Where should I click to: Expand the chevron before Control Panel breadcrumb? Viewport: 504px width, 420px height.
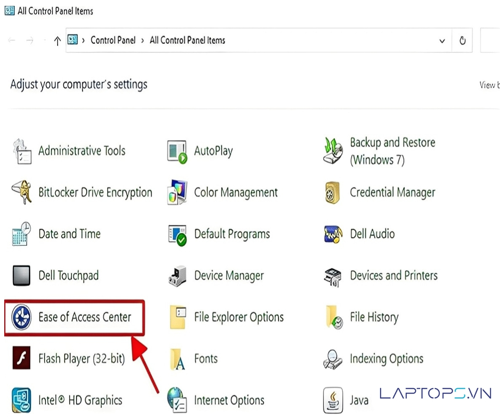(x=83, y=40)
